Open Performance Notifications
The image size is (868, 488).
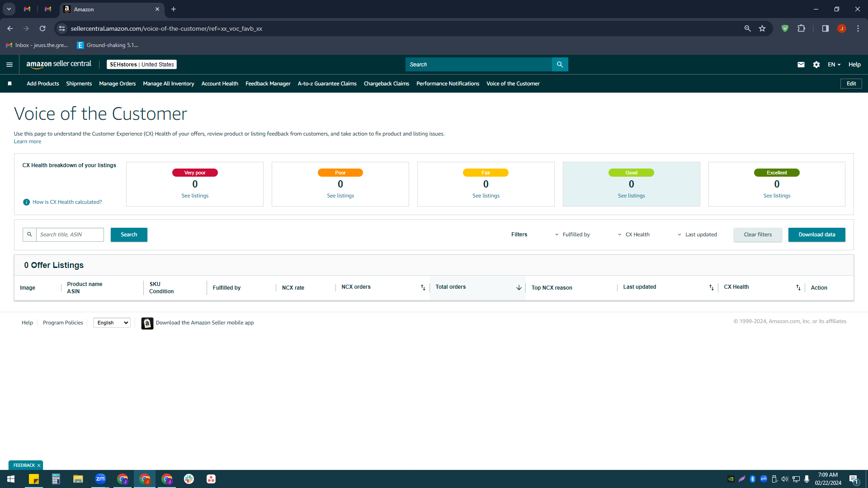448,84
